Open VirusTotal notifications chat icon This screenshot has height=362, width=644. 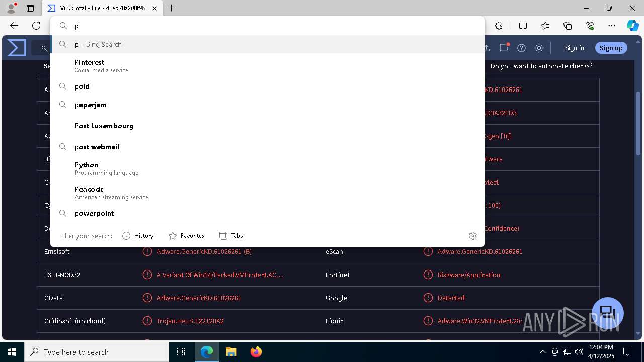[504, 48]
